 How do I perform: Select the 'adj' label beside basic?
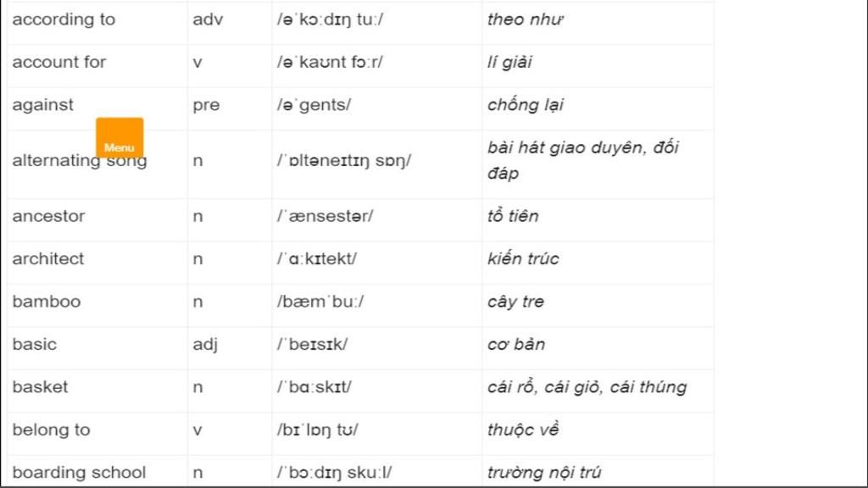coord(205,345)
